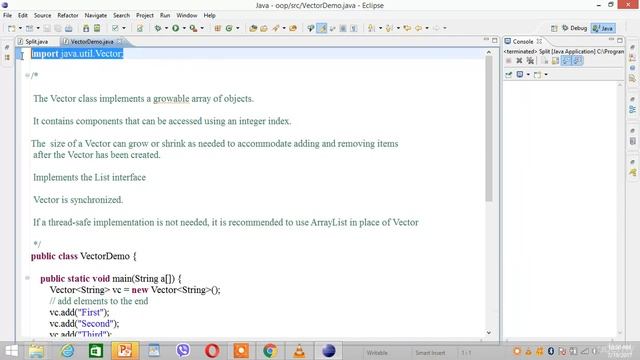Maximize the editor area

pyautogui.click(x=495, y=40)
